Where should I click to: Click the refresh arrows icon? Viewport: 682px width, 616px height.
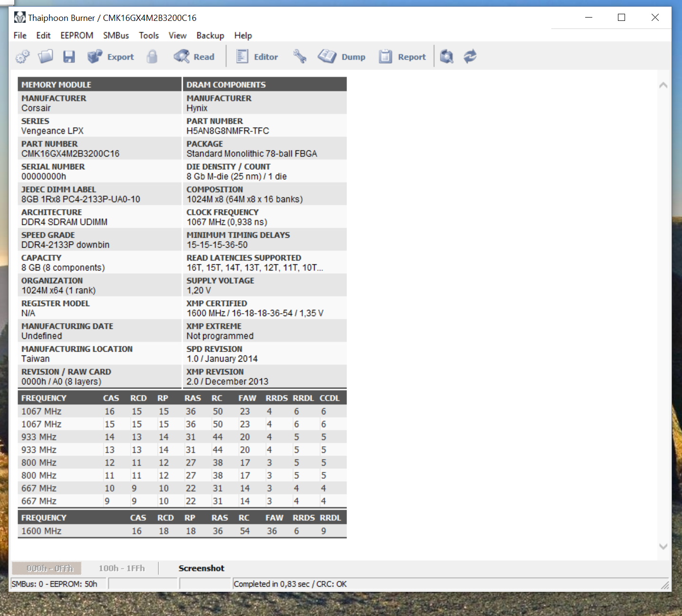coord(470,57)
